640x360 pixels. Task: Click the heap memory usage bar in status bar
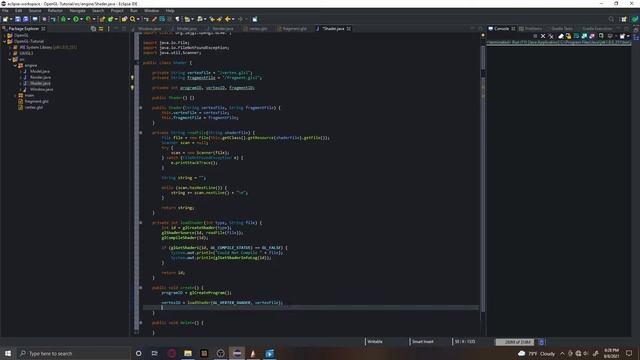515,342
